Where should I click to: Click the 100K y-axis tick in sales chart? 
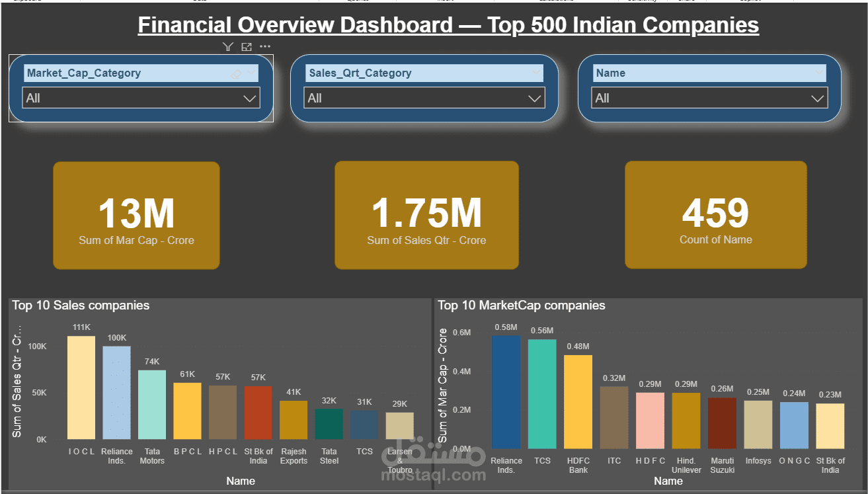(x=37, y=347)
